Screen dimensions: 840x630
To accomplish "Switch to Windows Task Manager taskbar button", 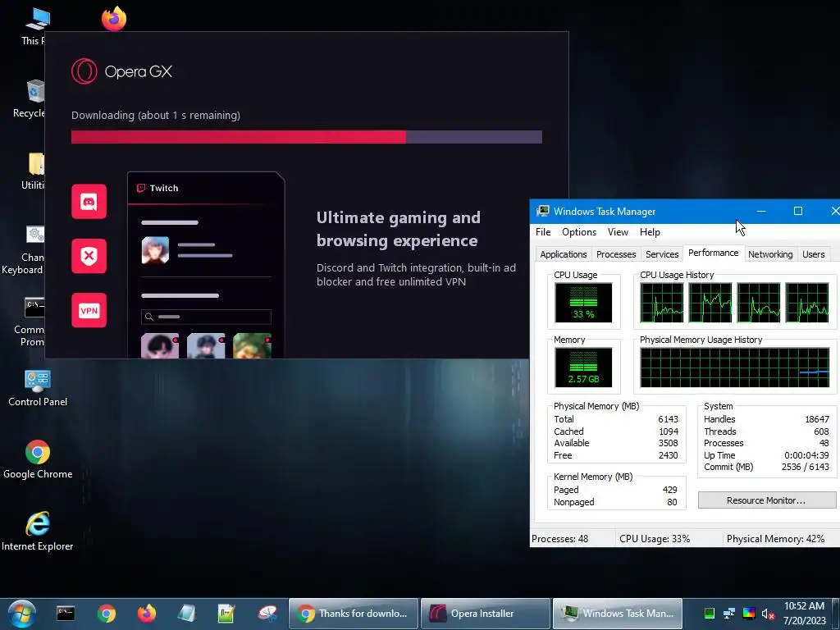I will coord(618,614).
